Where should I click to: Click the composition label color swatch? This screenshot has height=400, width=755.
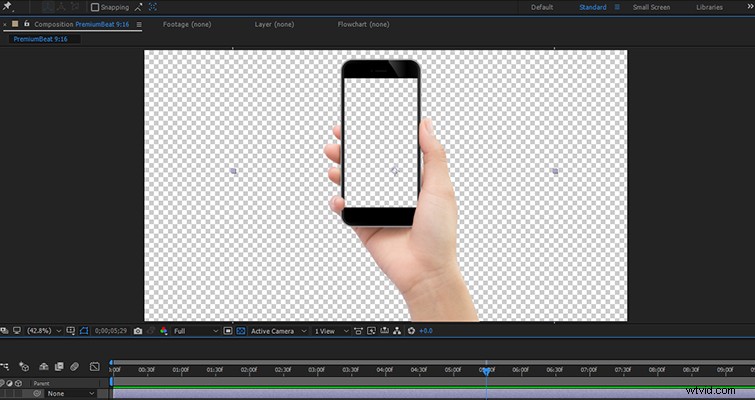click(x=15, y=24)
